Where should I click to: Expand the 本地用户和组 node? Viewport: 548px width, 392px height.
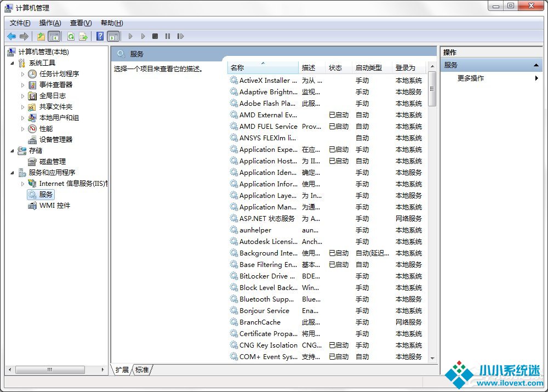click(22, 118)
